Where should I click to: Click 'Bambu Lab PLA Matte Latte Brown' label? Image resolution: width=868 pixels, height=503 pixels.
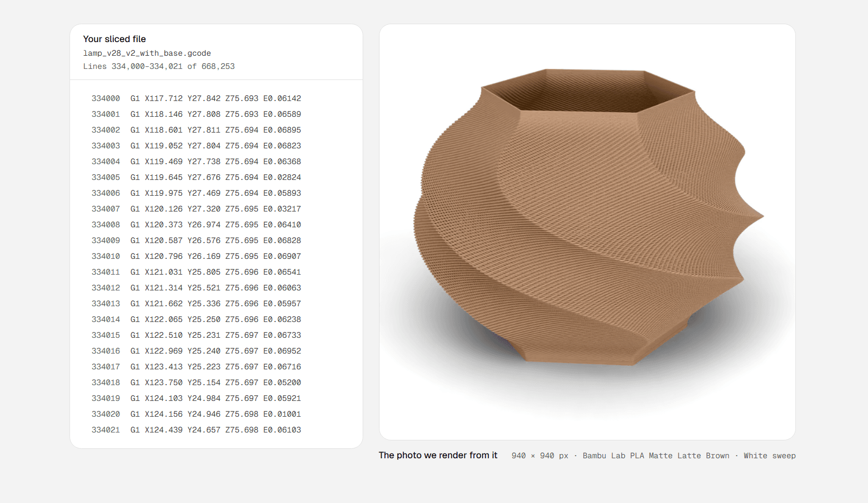(656, 456)
